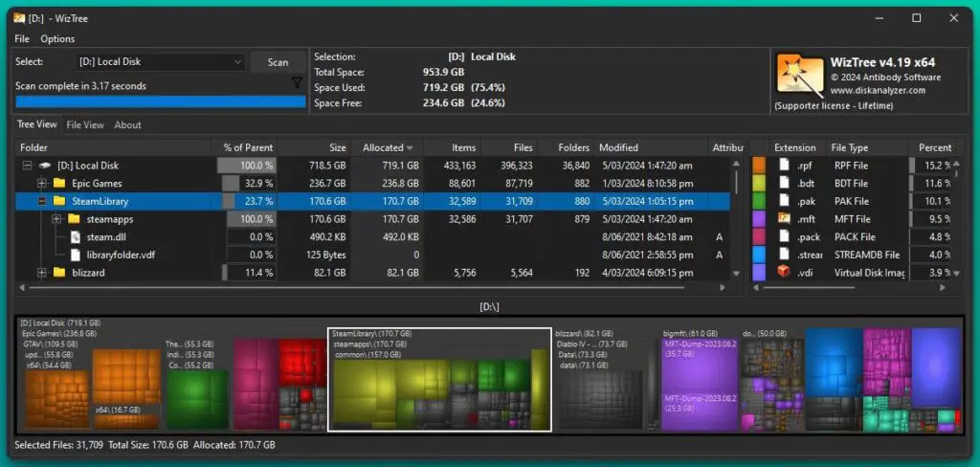Switch to the Tree View tab
980x467 pixels.
tap(37, 124)
